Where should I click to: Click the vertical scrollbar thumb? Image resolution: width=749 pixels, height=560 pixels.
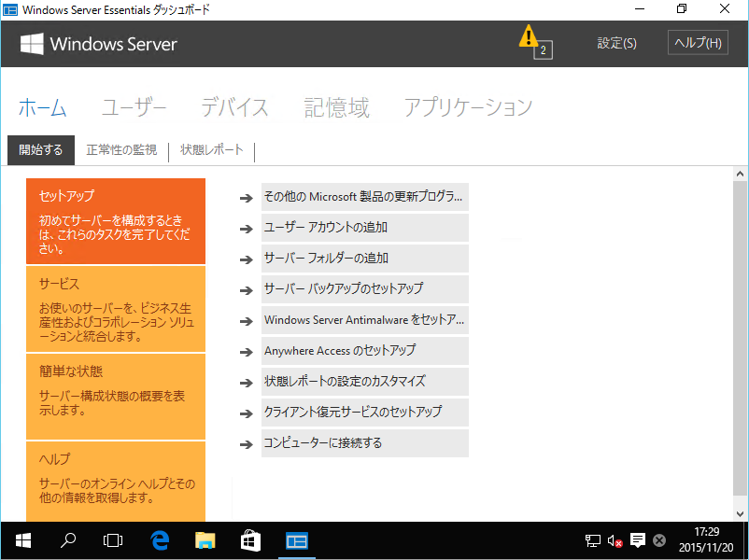click(x=740, y=338)
